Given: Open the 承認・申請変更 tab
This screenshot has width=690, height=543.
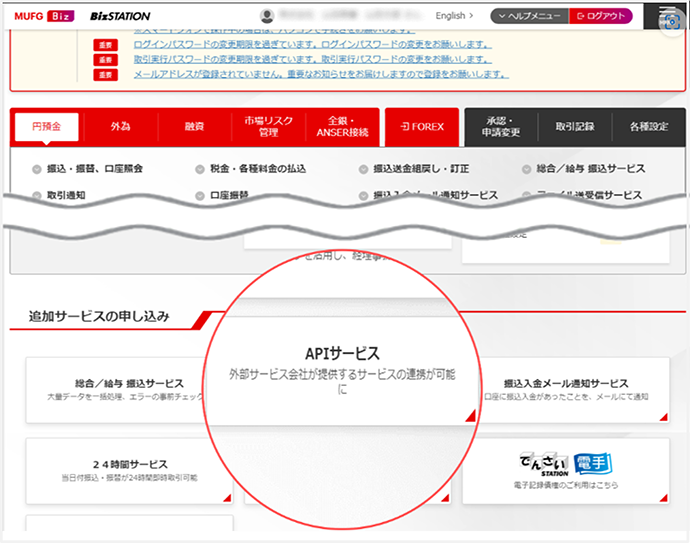Looking at the screenshot, I should [x=499, y=127].
